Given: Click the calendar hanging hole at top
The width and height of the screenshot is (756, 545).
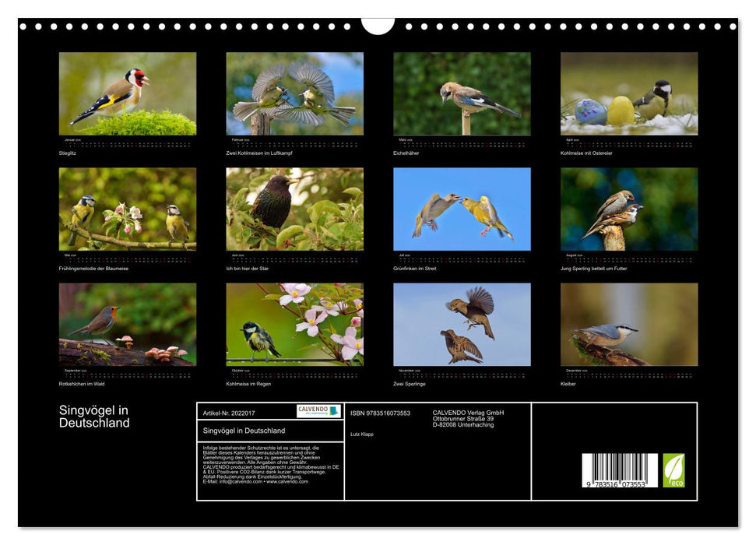Looking at the screenshot, I should (378, 26).
